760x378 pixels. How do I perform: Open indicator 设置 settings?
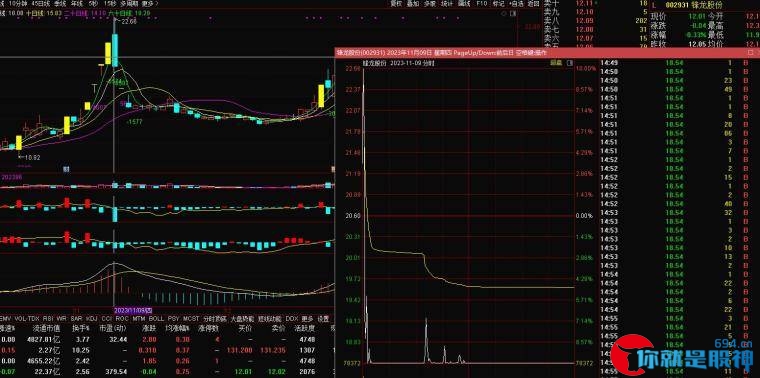click(323, 319)
